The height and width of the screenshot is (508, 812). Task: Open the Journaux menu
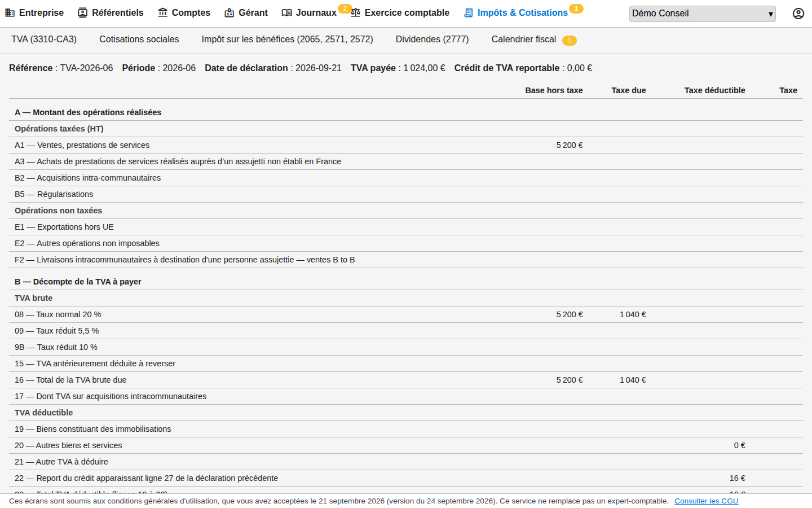click(309, 12)
